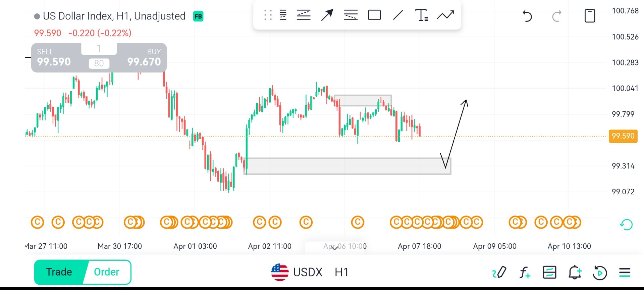Select the arrow drawing tool

point(327,15)
